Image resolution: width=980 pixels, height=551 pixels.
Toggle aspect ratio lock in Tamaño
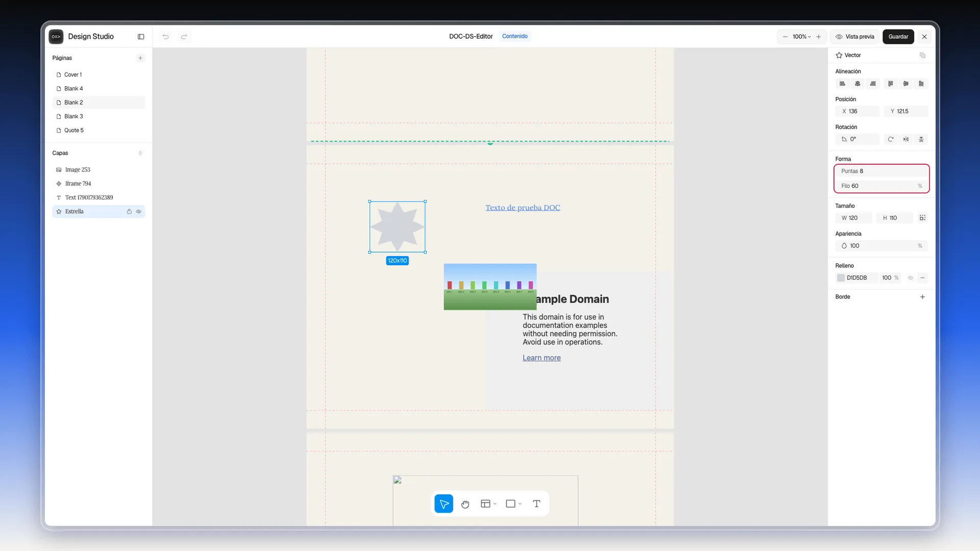tap(922, 218)
